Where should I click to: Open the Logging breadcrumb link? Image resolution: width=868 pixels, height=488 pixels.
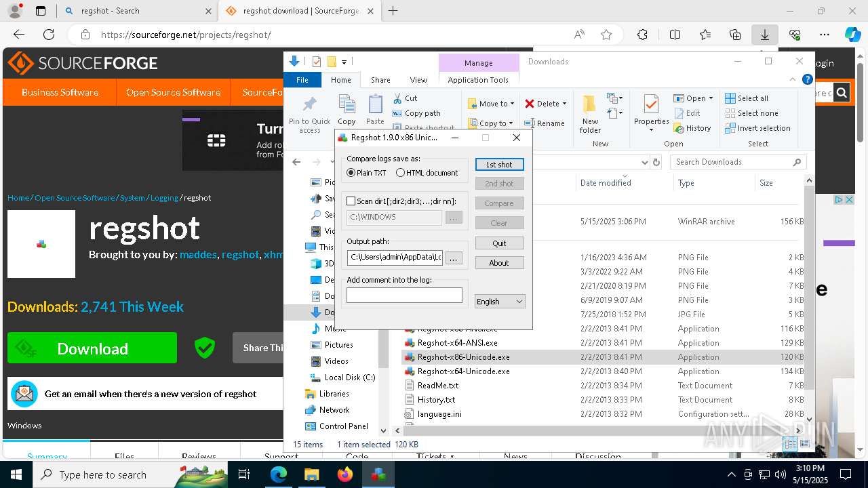tap(164, 198)
